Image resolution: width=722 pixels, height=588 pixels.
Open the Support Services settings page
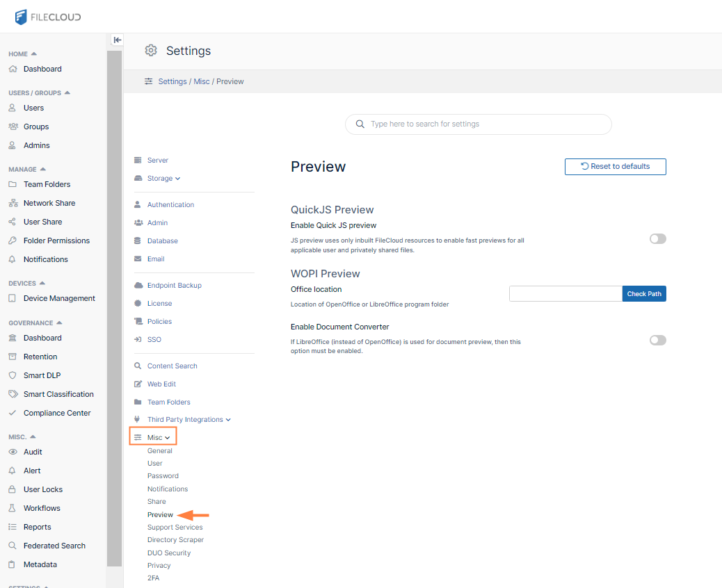point(175,528)
